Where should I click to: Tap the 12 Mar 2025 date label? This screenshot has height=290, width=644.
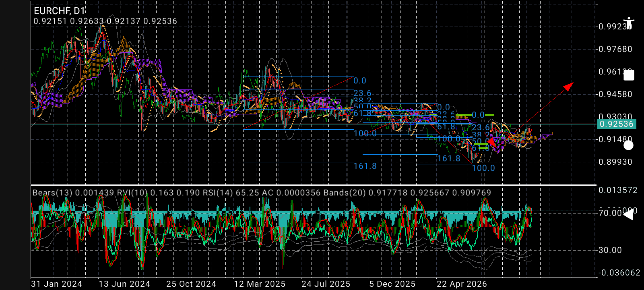click(x=260, y=284)
